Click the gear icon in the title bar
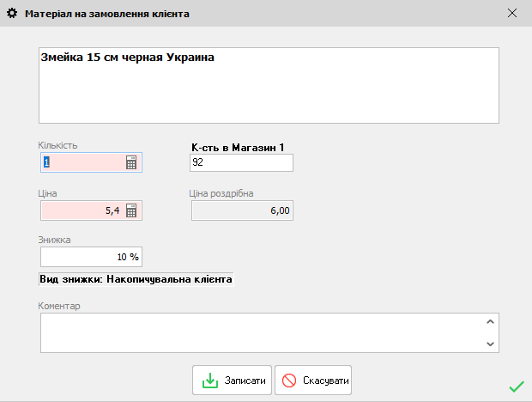Viewport: 532px width, 402px height. 12,14
